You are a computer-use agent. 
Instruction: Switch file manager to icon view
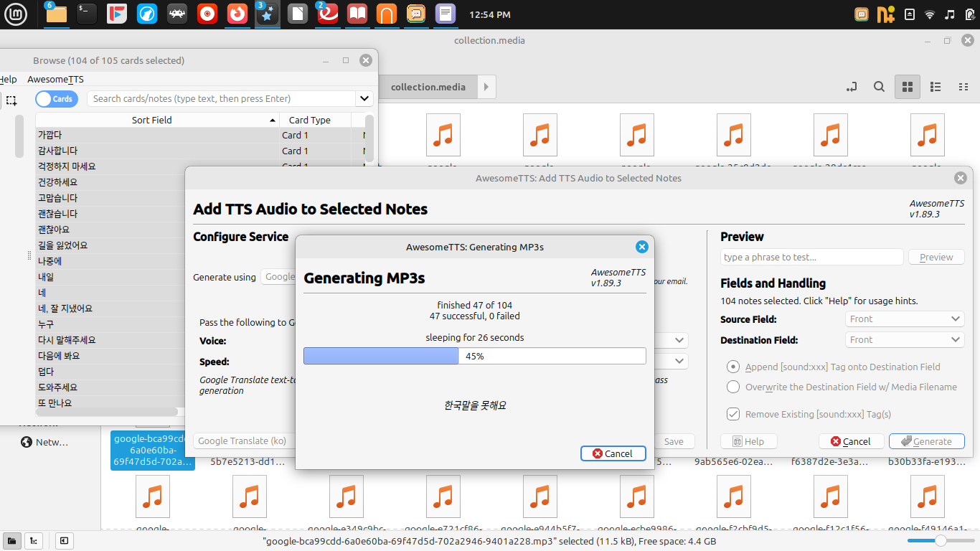908,87
